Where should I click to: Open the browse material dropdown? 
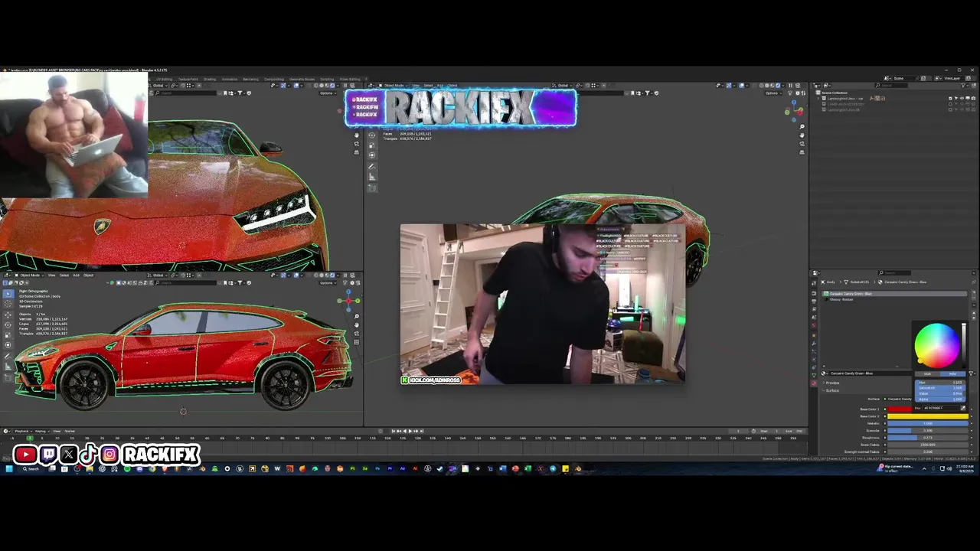825,373
